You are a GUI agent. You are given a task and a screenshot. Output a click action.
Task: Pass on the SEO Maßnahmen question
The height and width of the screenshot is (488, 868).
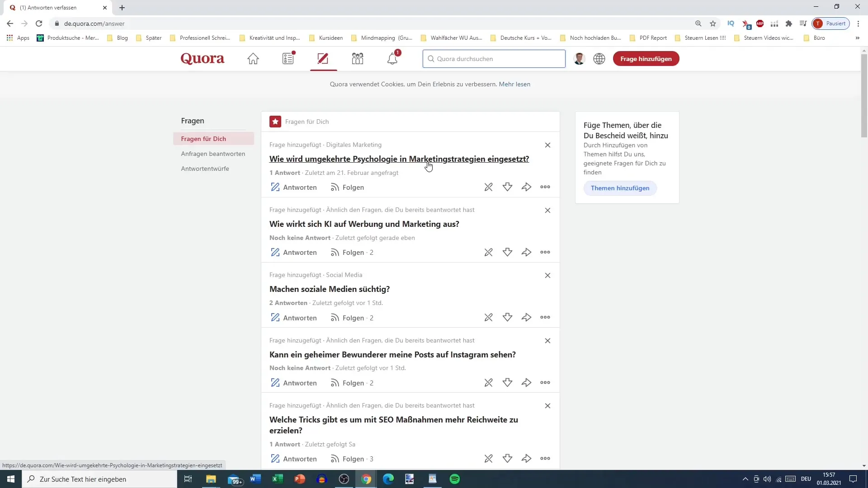point(489,459)
